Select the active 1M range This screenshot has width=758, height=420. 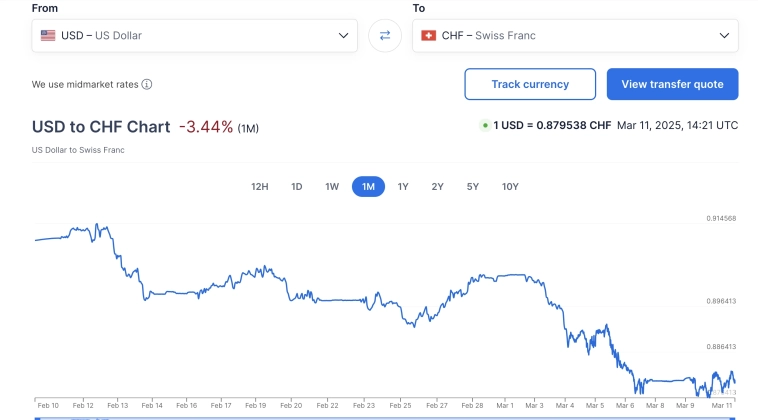click(x=368, y=186)
